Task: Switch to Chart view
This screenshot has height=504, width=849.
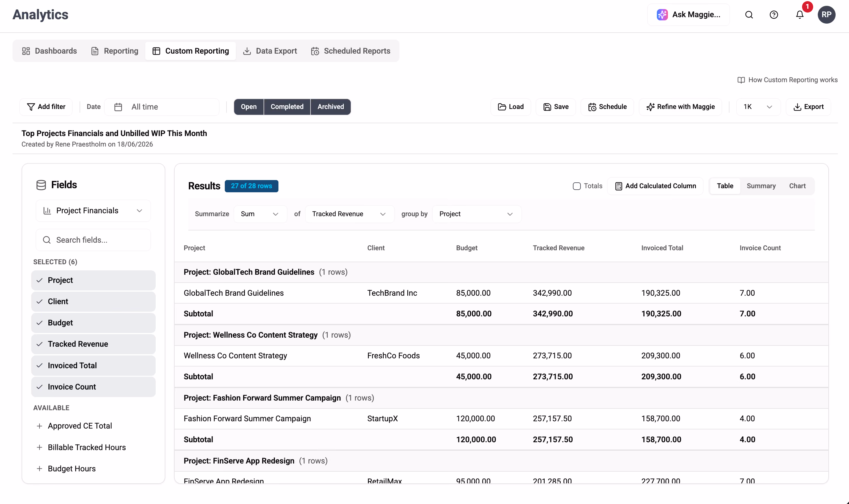Action: (797, 186)
